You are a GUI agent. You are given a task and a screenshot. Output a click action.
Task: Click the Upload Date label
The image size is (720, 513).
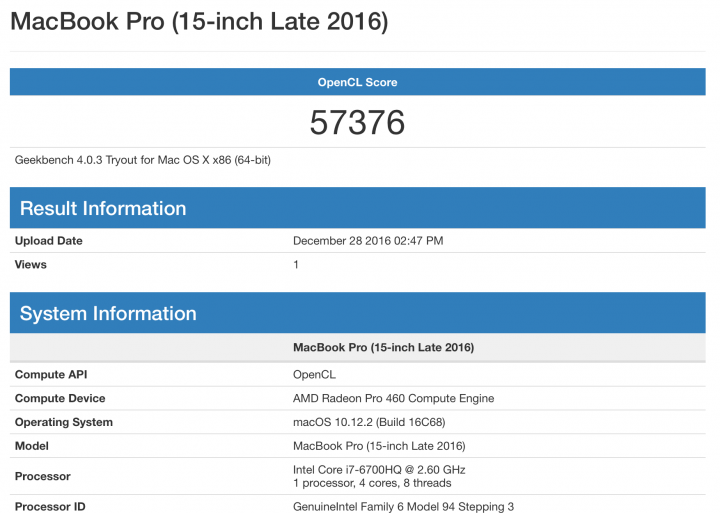[49, 241]
